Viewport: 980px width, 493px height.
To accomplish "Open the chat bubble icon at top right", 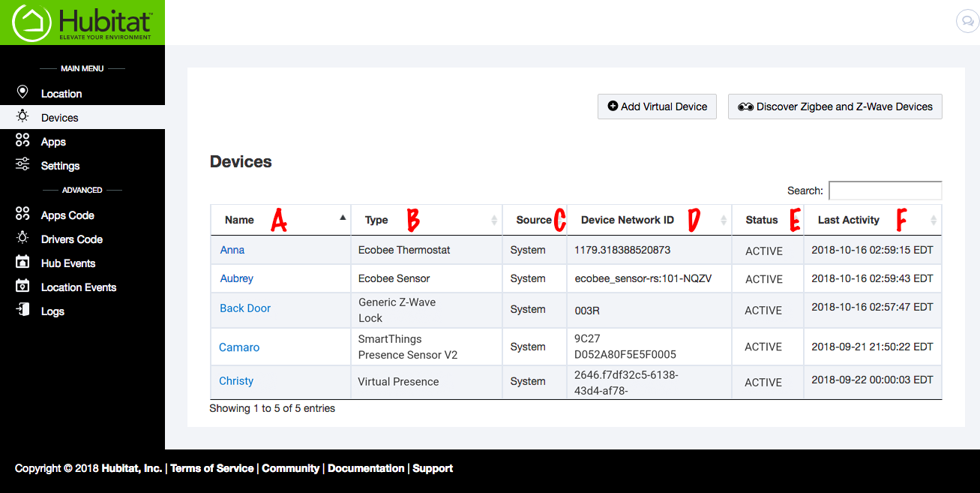I will click(x=967, y=21).
